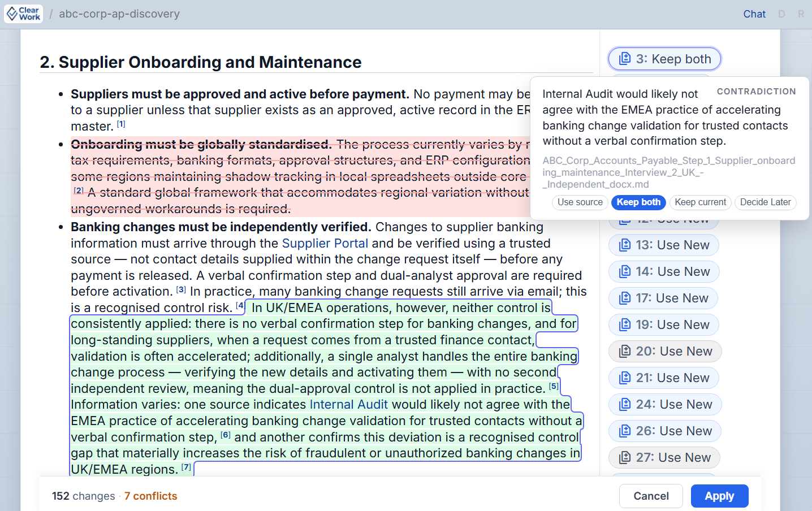Click document icon on 13: Use New chip
Screen dimensions: 812x511
pyautogui.click(x=625, y=245)
